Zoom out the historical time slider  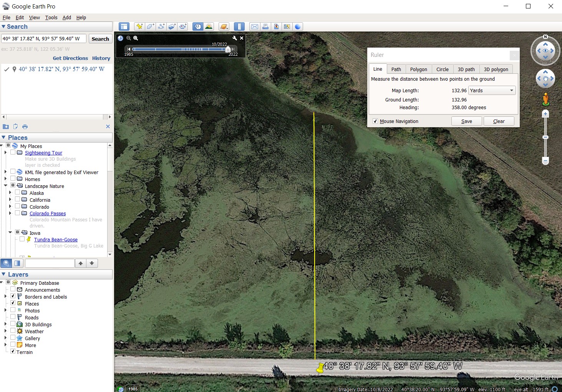[129, 38]
